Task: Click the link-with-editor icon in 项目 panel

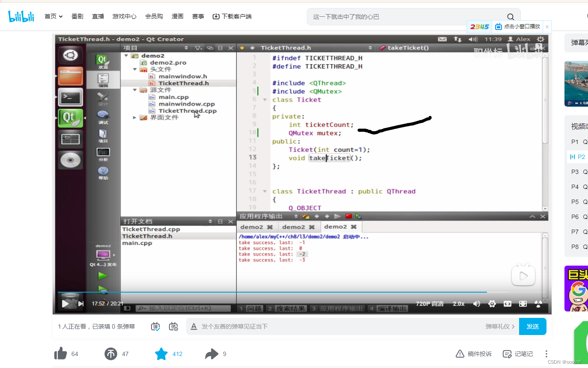Action: tap(210, 48)
